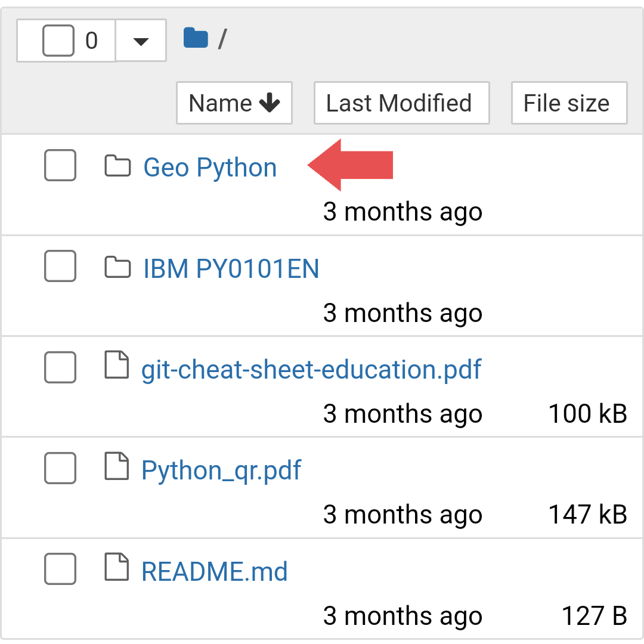Sort files by File size

pyautogui.click(x=569, y=103)
